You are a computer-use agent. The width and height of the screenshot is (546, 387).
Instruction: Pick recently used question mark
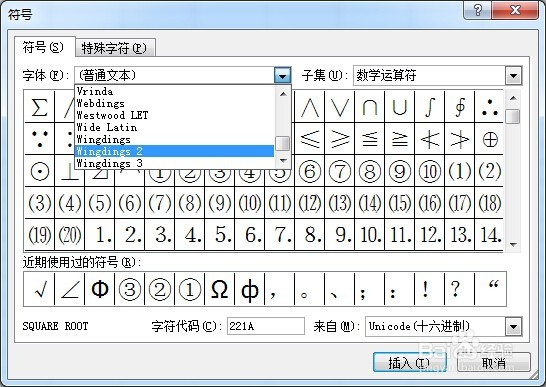point(460,289)
